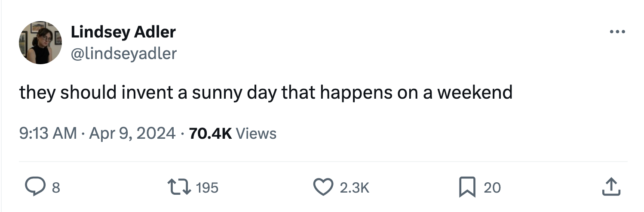Open the three-dot more options menu
Image resolution: width=644 pixels, height=212 pixels.
click(617, 32)
